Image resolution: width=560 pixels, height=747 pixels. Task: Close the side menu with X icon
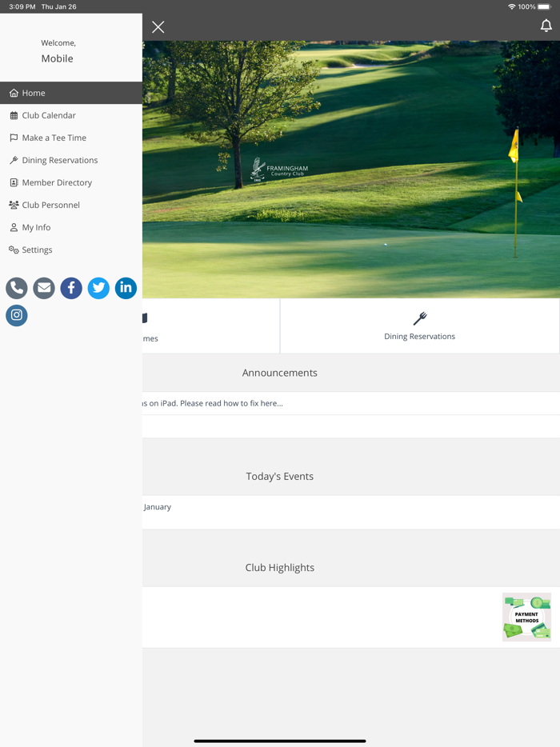point(158,27)
